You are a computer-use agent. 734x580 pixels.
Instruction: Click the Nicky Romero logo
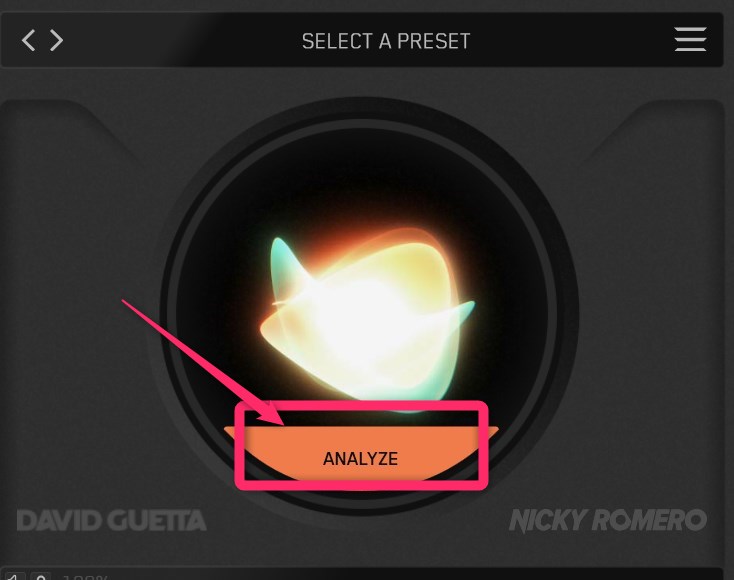pos(608,521)
